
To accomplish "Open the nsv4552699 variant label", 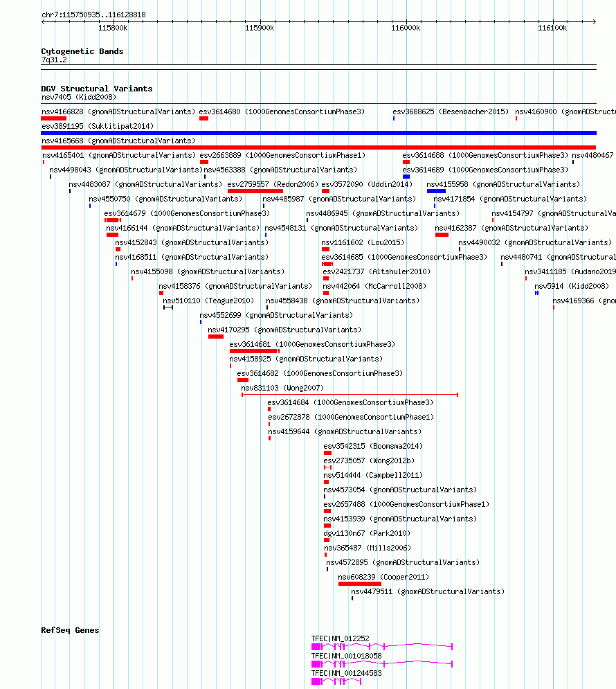I will [276, 315].
